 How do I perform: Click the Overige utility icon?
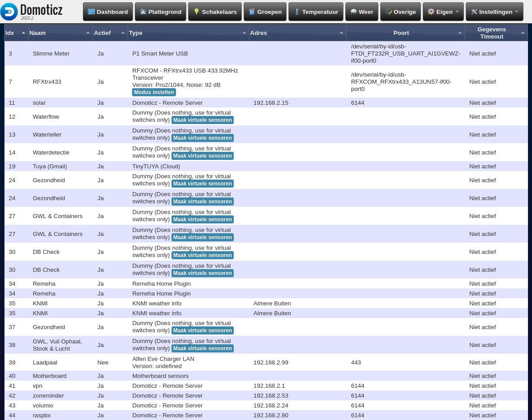pos(389,12)
